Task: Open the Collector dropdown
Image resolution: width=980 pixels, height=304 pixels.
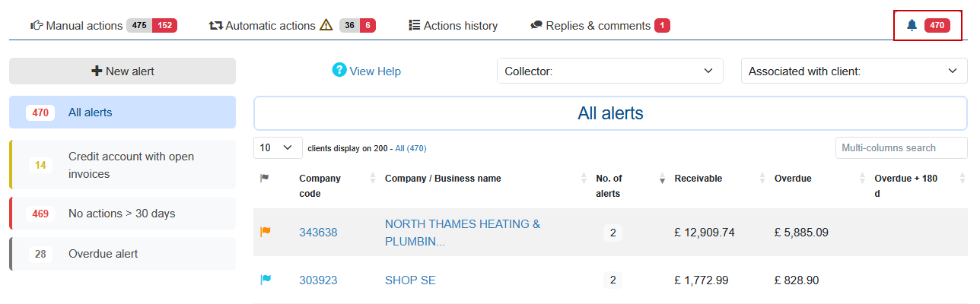Action: (609, 71)
